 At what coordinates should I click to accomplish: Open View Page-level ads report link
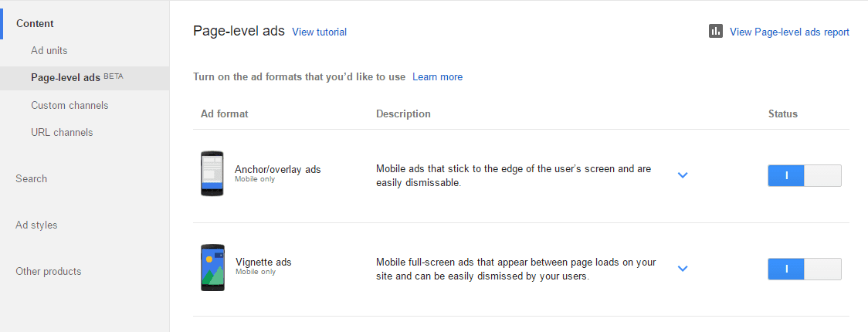coord(789,32)
